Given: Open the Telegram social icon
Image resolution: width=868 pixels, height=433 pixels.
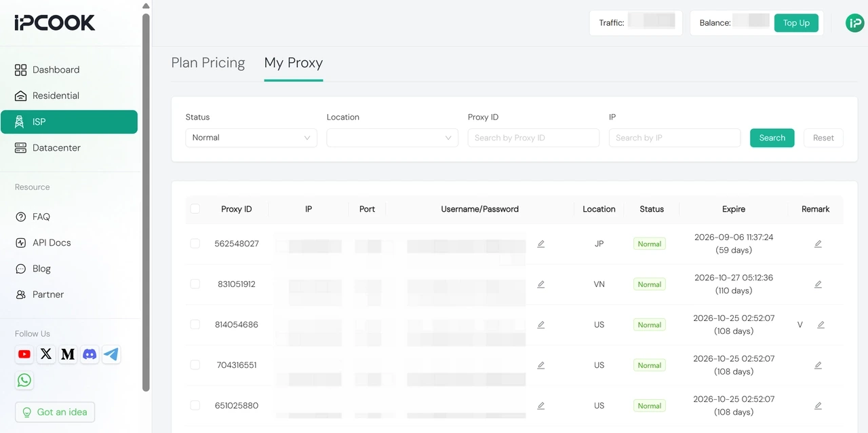Looking at the screenshot, I should pos(111,354).
